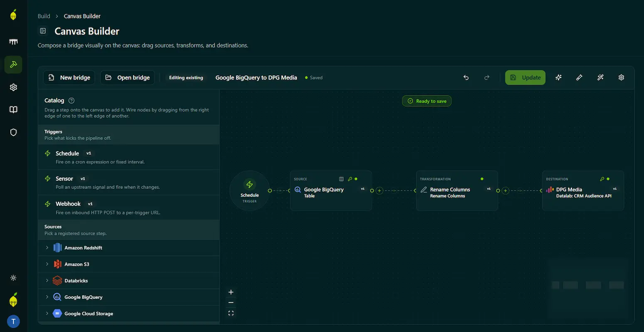Click Canvas Builder breadcrumb text

(82, 16)
